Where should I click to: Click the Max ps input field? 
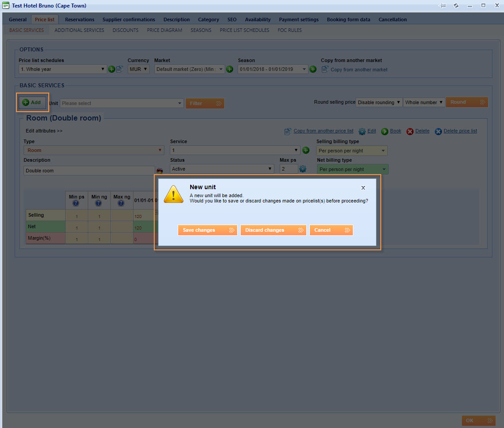coord(289,169)
